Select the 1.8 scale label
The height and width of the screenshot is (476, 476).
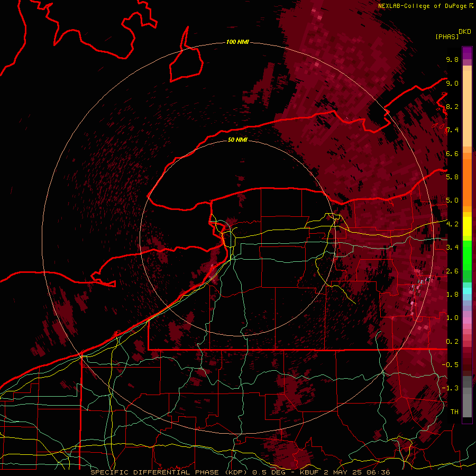(452, 295)
